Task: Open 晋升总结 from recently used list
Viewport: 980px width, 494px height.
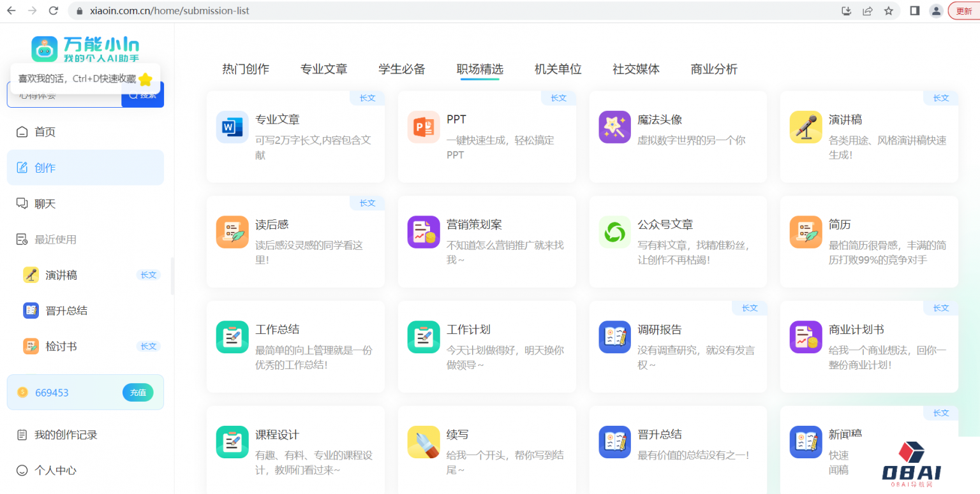Action: (66, 311)
